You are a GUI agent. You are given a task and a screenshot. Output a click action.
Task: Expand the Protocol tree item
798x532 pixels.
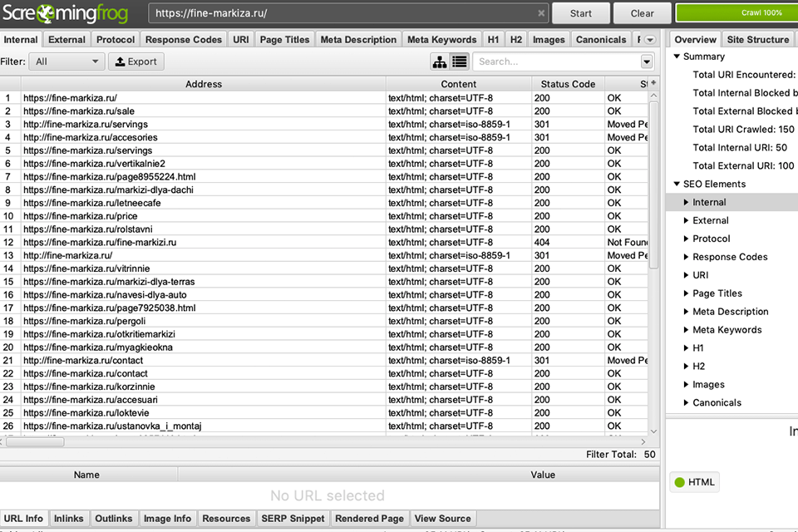[686, 239]
